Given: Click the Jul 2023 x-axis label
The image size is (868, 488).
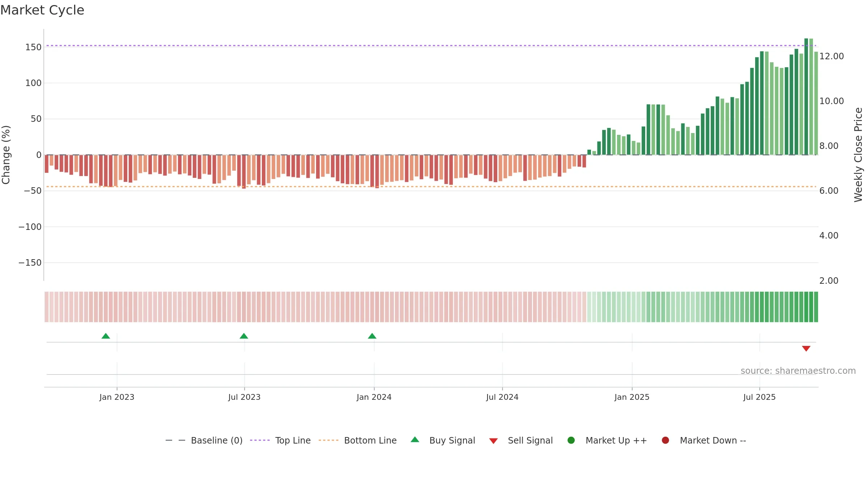Looking at the screenshot, I should [244, 397].
